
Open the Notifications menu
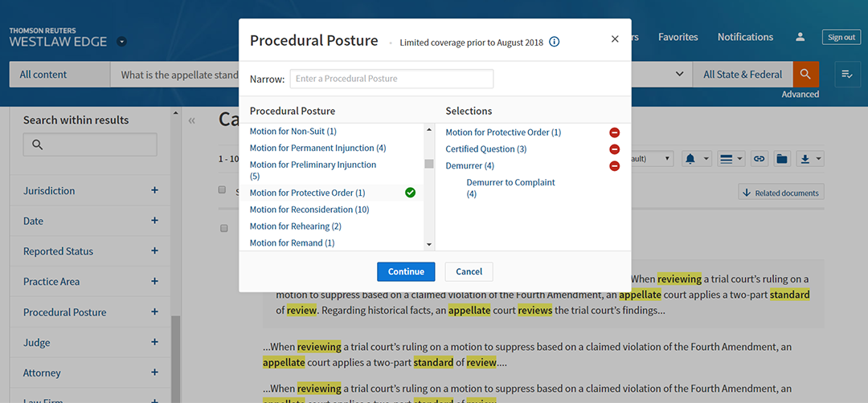pos(745,37)
